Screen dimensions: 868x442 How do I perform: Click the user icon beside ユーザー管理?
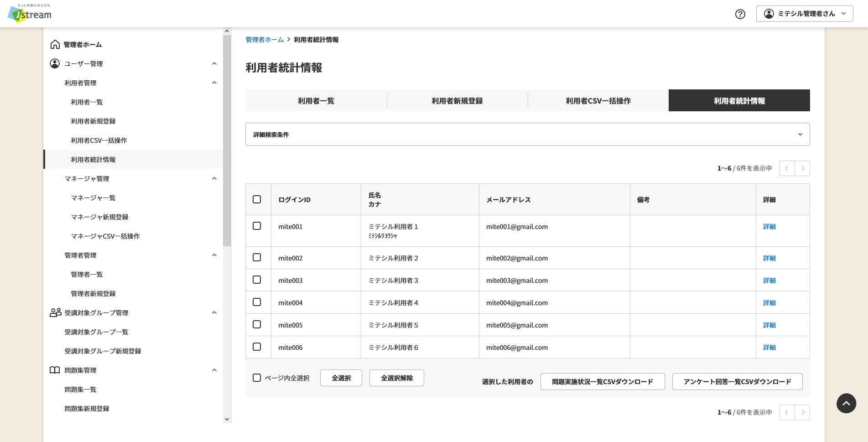click(x=55, y=63)
